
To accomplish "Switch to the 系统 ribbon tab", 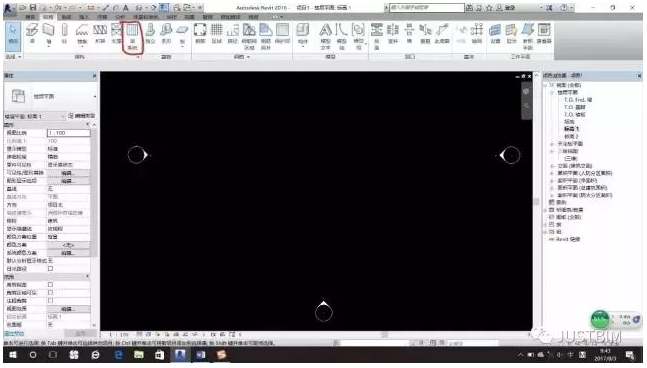I will 66,17.
